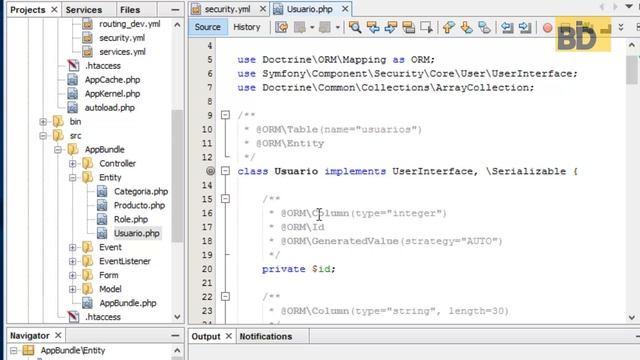640x360 pixels.
Task: Select Role.php in the tree
Action: [x=131, y=219]
